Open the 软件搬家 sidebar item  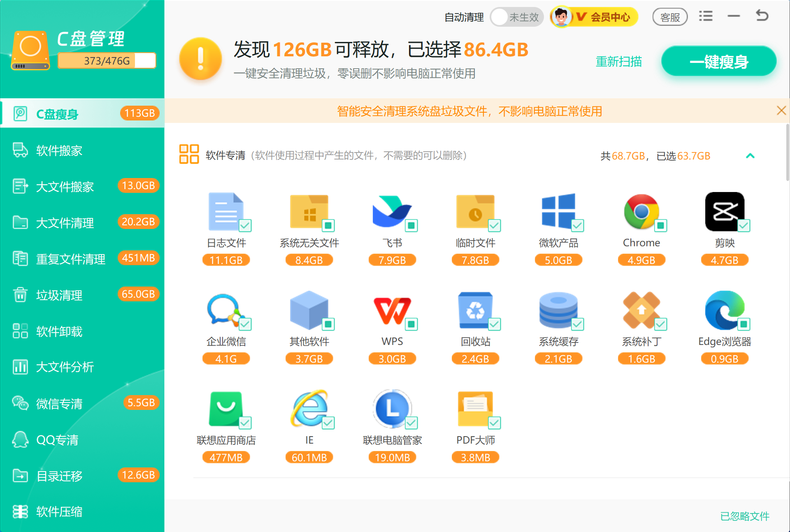click(x=82, y=150)
